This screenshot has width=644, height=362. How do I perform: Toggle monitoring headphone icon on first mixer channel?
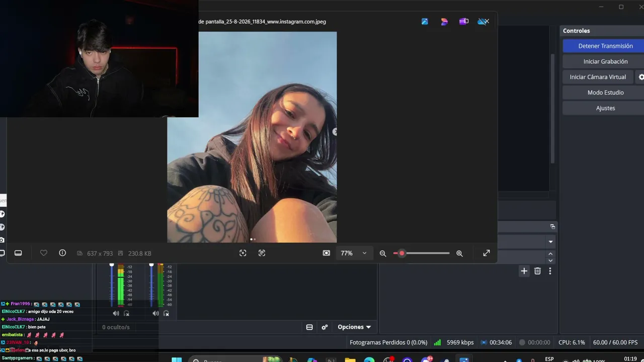click(x=126, y=313)
